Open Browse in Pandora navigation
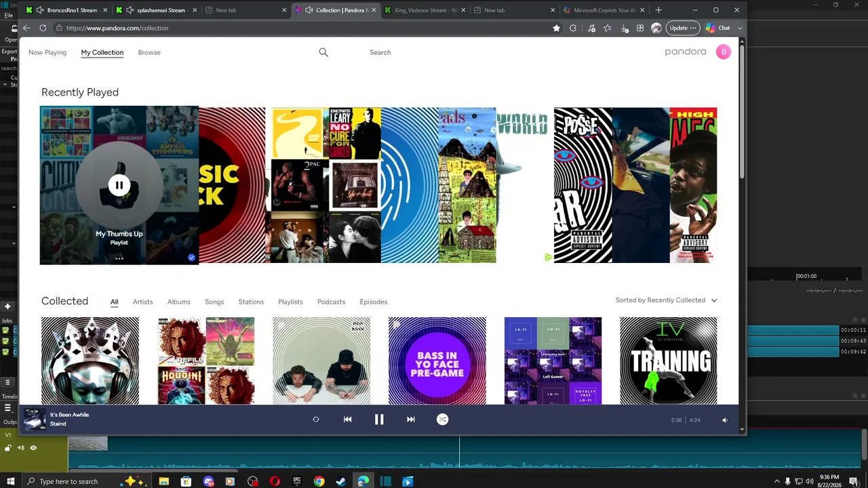 point(149,52)
